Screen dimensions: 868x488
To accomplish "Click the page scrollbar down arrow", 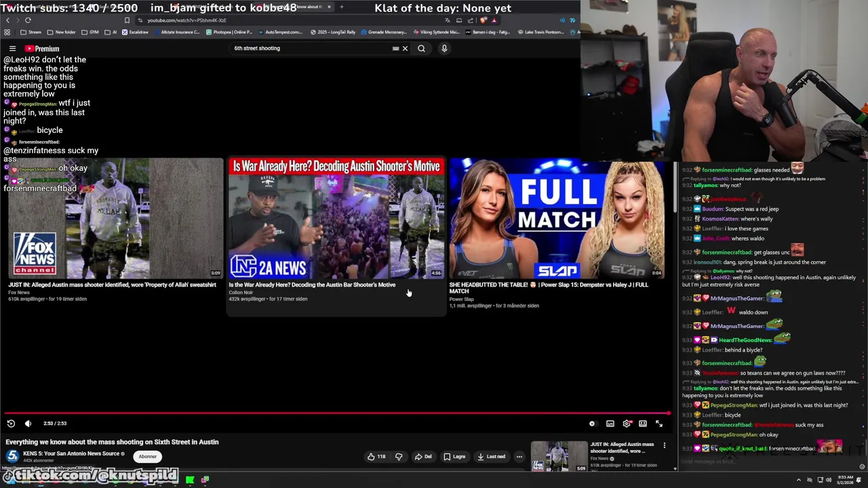I will [x=675, y=468].
